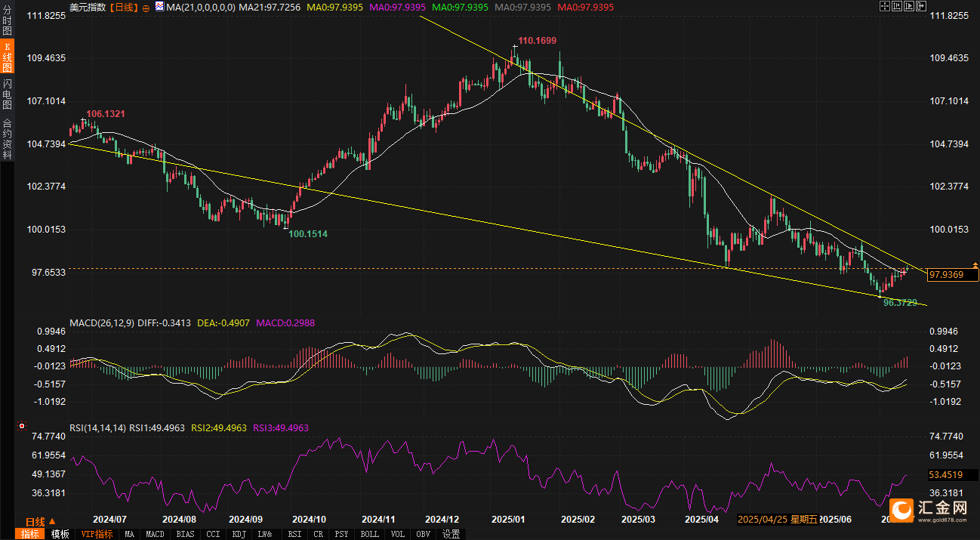The image size is (980, 540).
Task: Apply the MACD indicator button
Action: pyautogui.click(x=155, y=534)
